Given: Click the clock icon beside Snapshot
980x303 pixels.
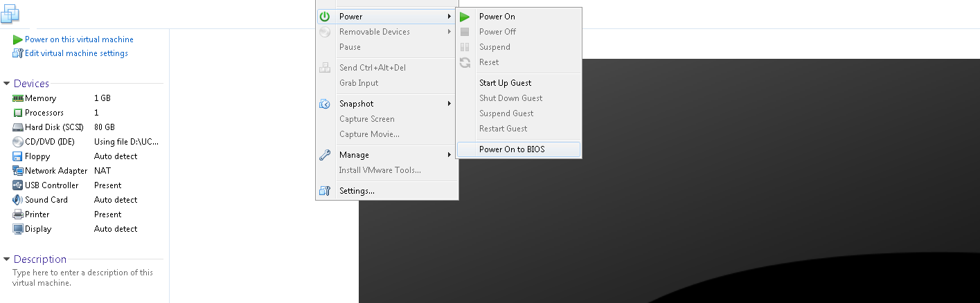Looking at the screenshot, I should (325, 104).
